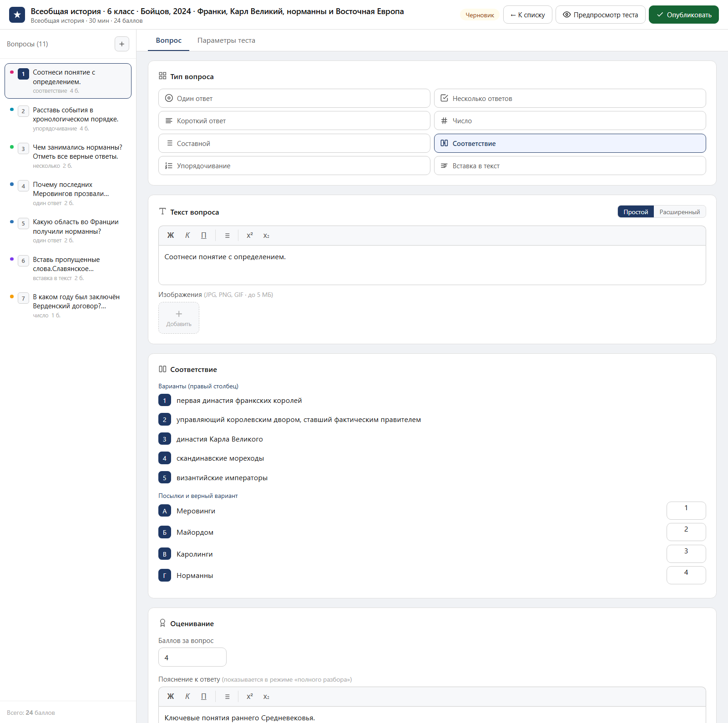728x723 pixels.
Task: Apply bold in question text toolbar
Action: 171,236
